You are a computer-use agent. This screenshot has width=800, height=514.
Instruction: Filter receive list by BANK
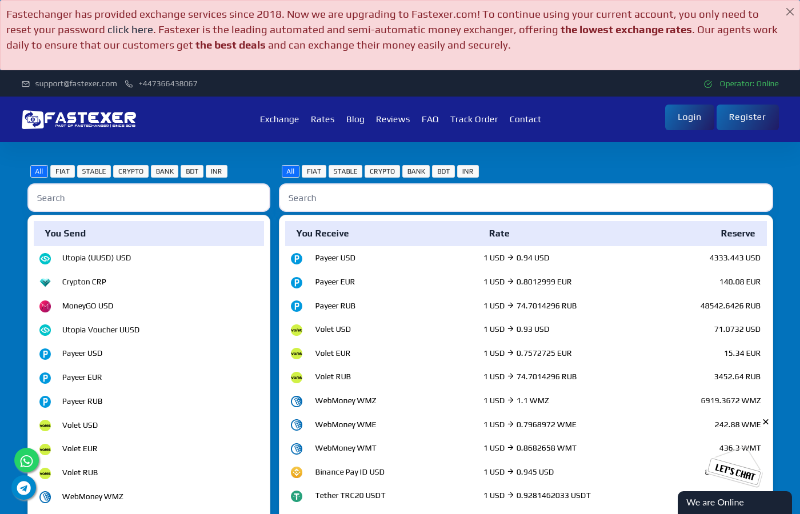click(x=416, y=171)
